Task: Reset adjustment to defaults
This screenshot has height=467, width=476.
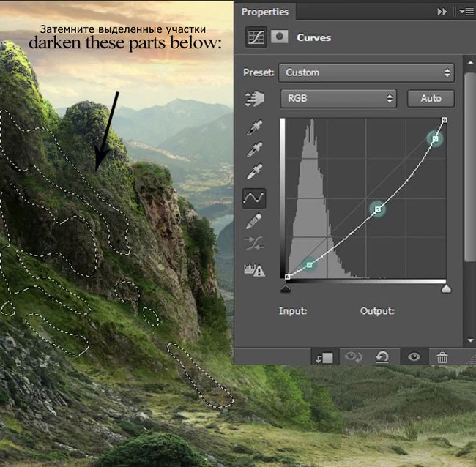Action: click(382, 357)
